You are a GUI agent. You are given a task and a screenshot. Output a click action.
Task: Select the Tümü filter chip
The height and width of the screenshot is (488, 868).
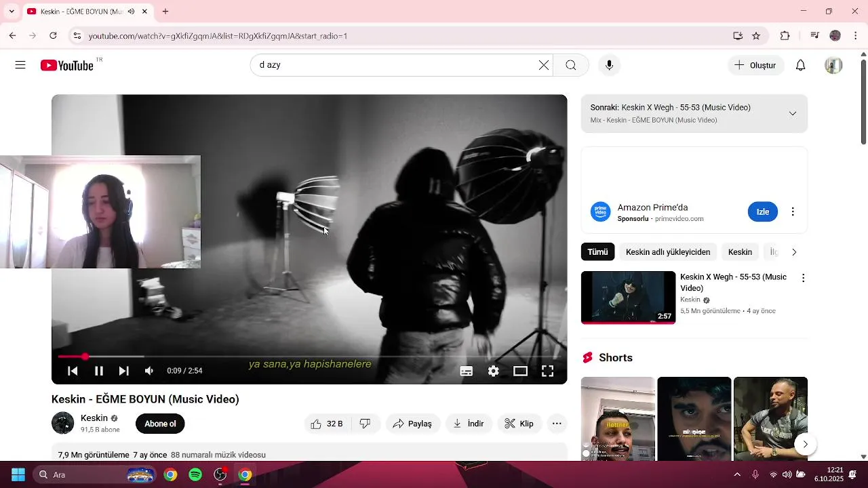(x=597, y=251)
